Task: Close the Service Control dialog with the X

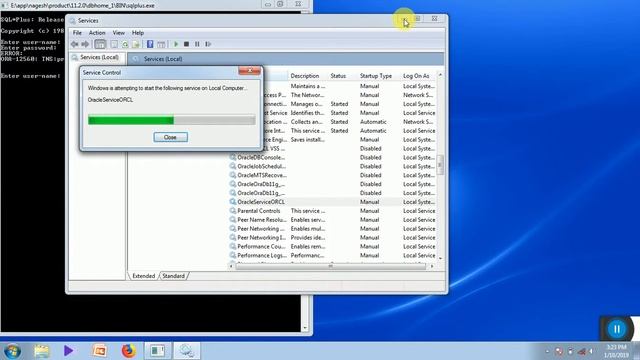Action: (x=249, y=71)
